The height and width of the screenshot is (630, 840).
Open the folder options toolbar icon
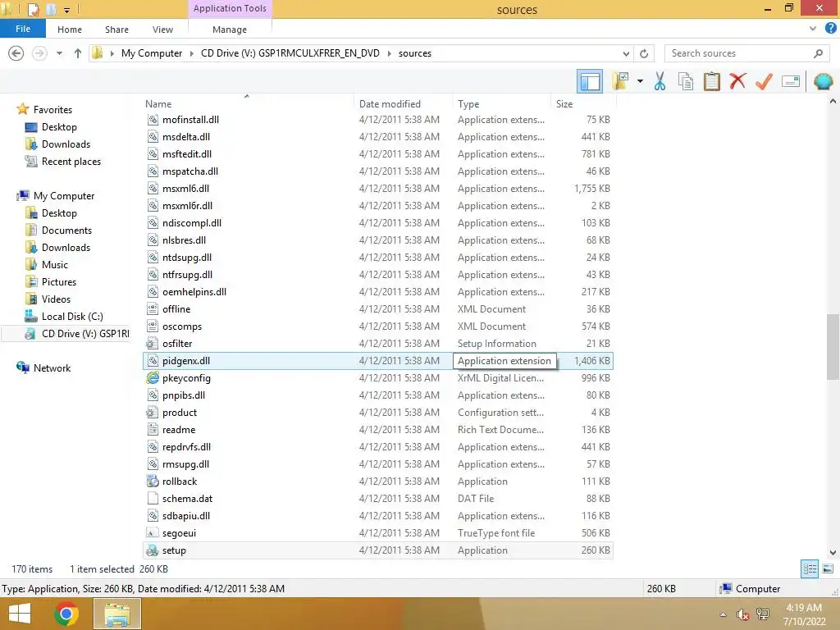coord(620,81)
